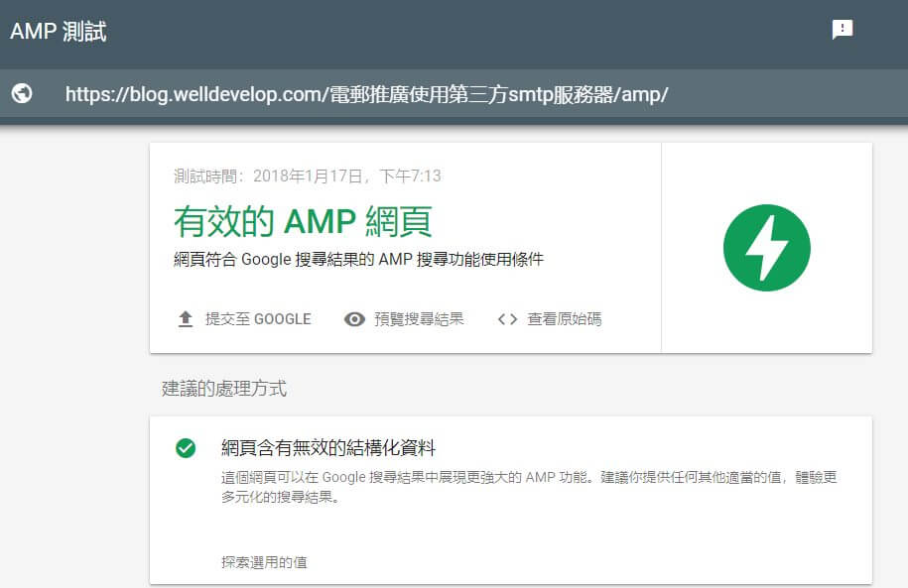Image resolution: width=908 pixels, height=588 pixels.
Task: Focus the blog.welldevelop.com URL field
Action: 367,94
